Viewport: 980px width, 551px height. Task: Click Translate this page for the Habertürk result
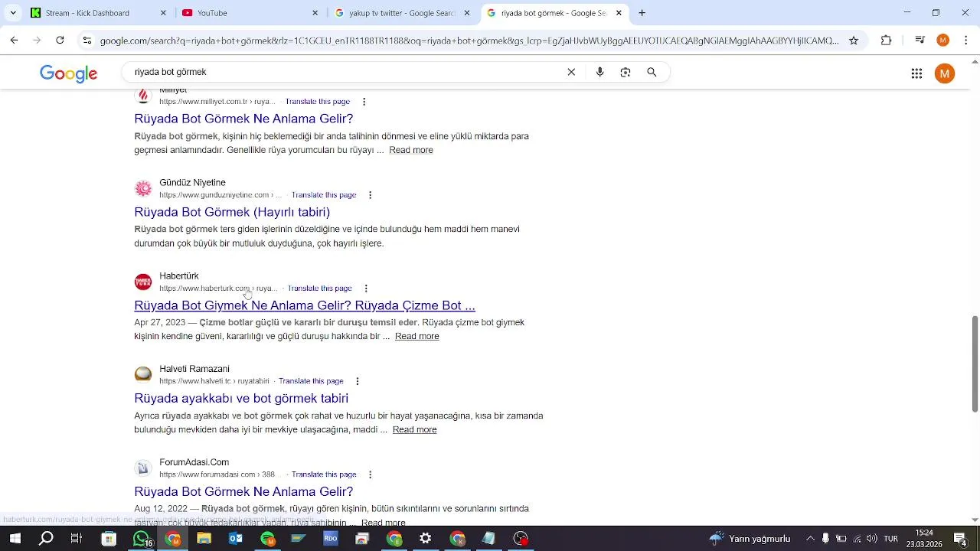pyautogui.click(x=320, y=289)
